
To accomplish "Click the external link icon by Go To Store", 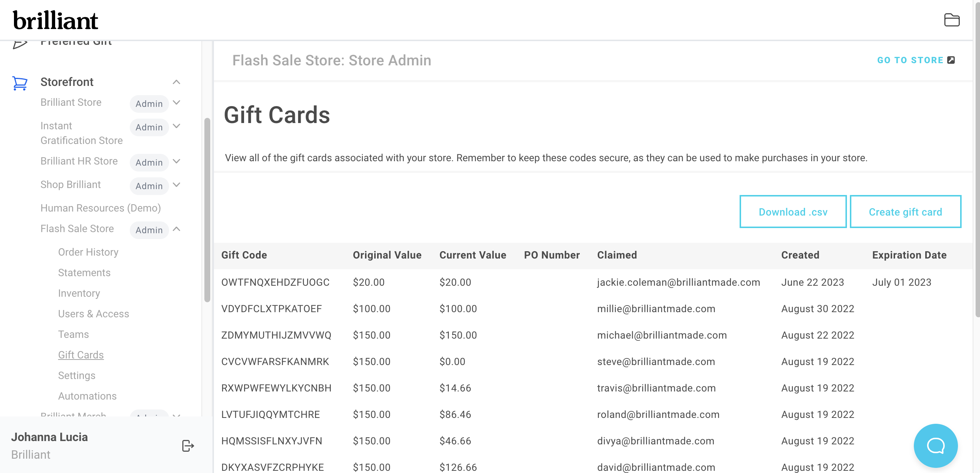I will pos(951,60).
